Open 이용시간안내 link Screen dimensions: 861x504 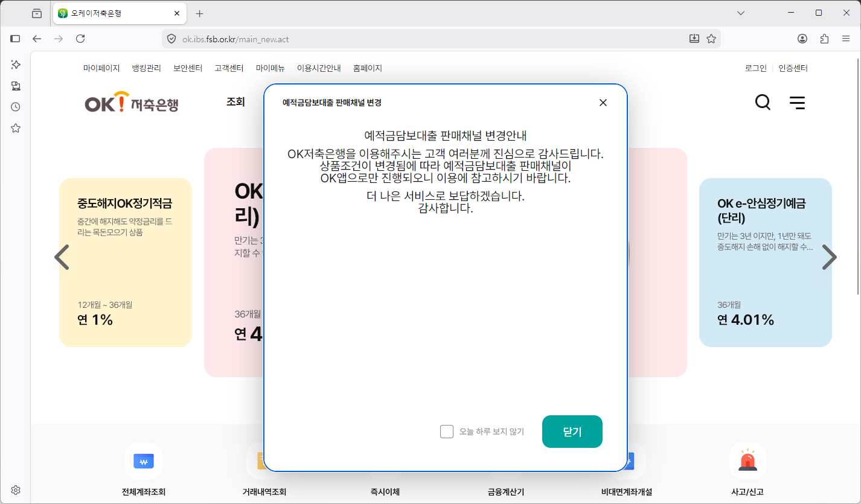click(319, 68)
